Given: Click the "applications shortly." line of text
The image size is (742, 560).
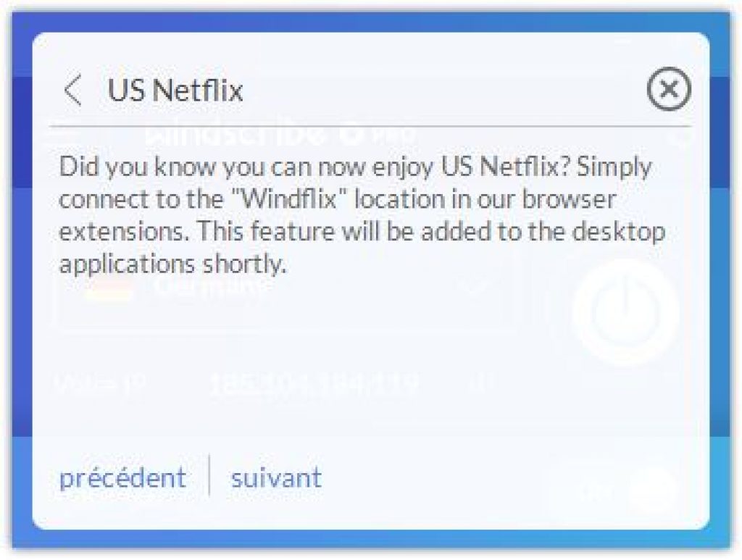Looking at the screenshot, I should 172,265.
